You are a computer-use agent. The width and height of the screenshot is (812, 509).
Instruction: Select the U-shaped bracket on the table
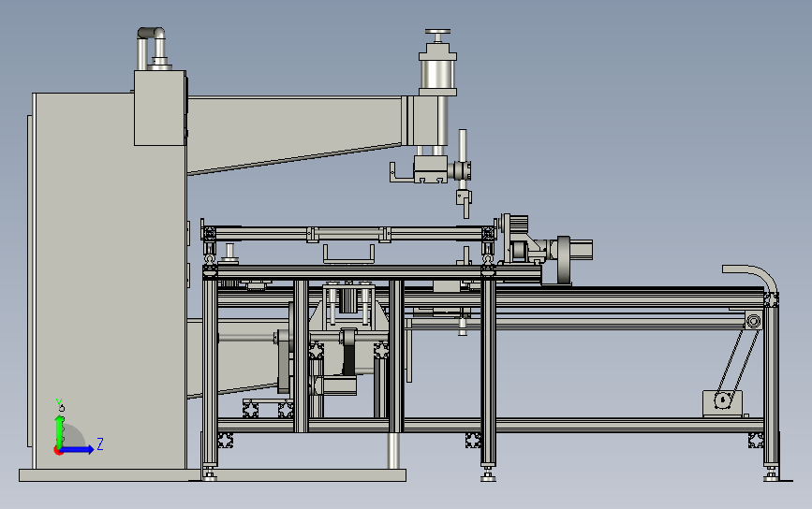(x=348, y=254)
